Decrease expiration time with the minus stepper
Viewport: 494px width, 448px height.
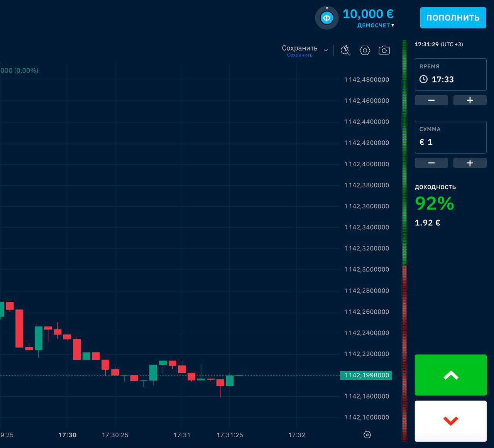pos(431,100)
